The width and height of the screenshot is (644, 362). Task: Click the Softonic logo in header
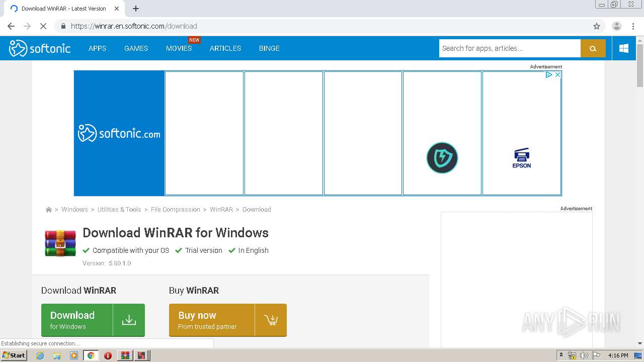click(40, 48)
